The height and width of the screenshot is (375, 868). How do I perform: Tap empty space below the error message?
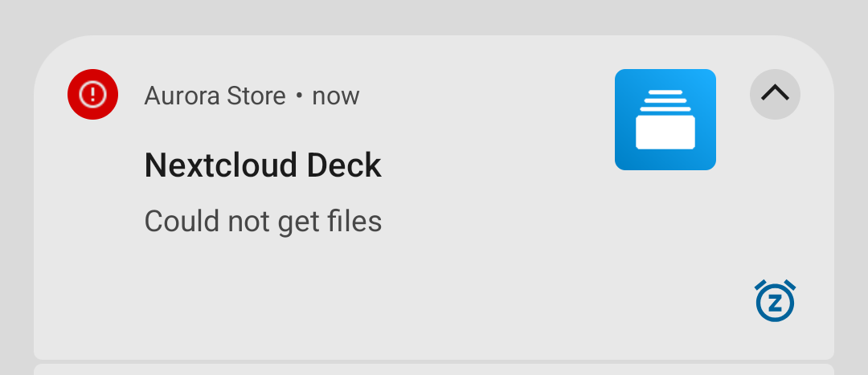coord(321,297)
